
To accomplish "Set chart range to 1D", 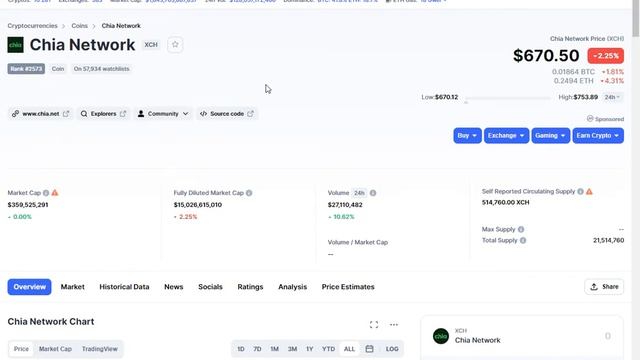I will [241, 349].
